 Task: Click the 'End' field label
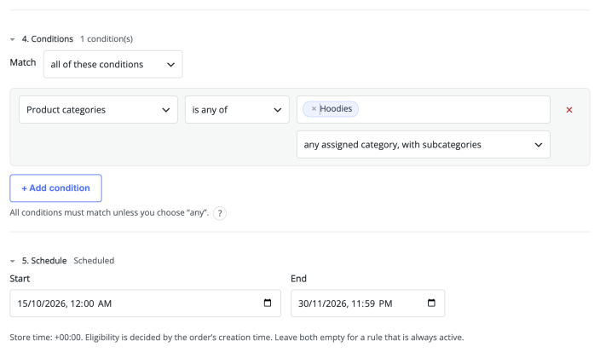[298, 279]
